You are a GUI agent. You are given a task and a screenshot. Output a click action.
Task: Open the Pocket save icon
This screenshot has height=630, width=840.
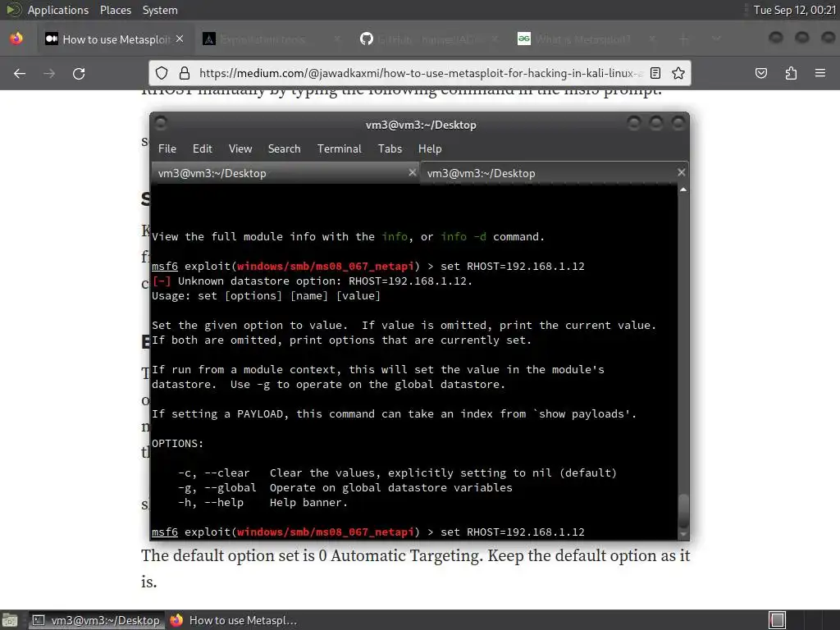click(x=761, y=73)
